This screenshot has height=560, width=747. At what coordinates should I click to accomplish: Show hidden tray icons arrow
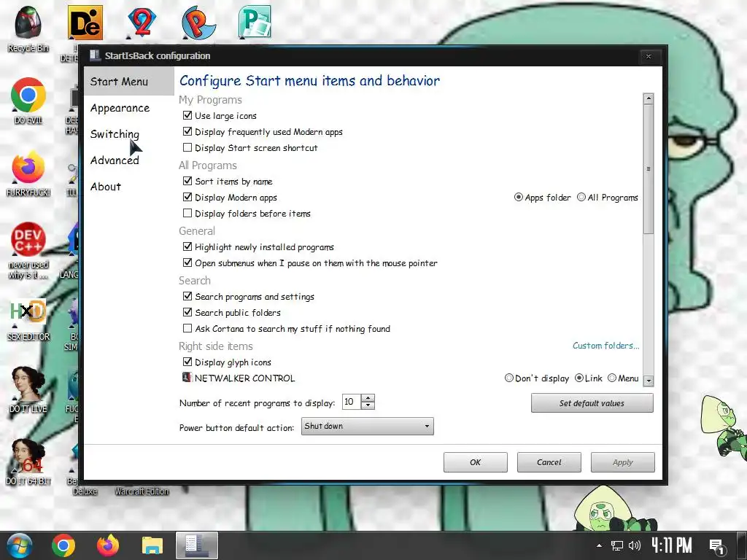point(600,545)
